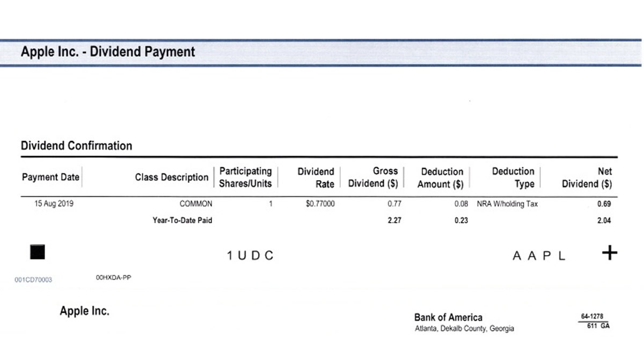This screenshot has width=644, height=362.
Task: Click the black square marker
Action: (x=37, y=253)
